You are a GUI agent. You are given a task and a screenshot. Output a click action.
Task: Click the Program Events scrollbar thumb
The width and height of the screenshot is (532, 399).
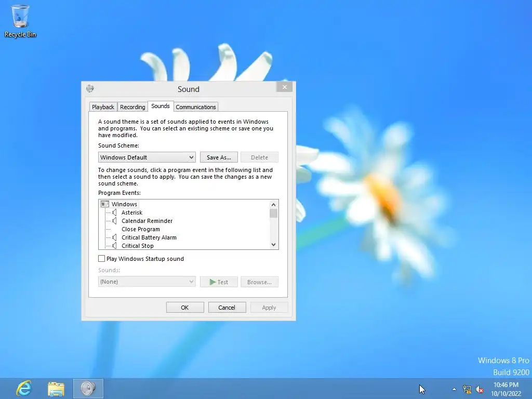coord(273,214)
